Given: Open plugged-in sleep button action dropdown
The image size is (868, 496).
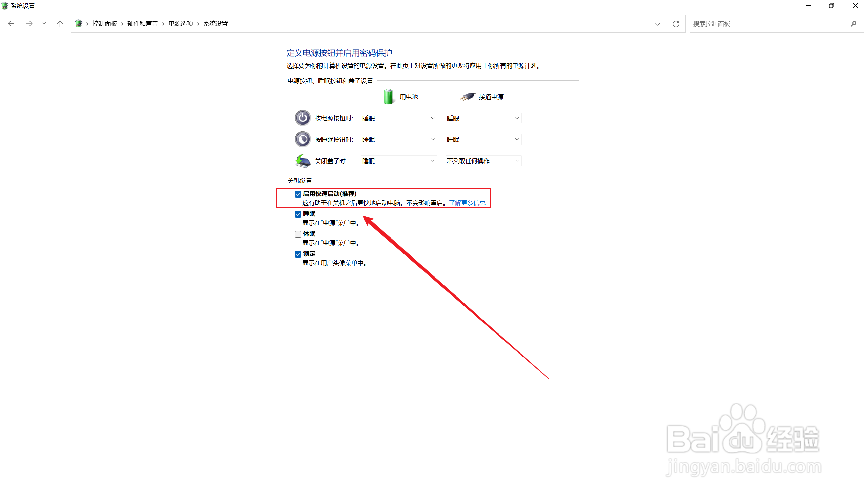Looking at the screenshot, I should (x=484, y=140).
